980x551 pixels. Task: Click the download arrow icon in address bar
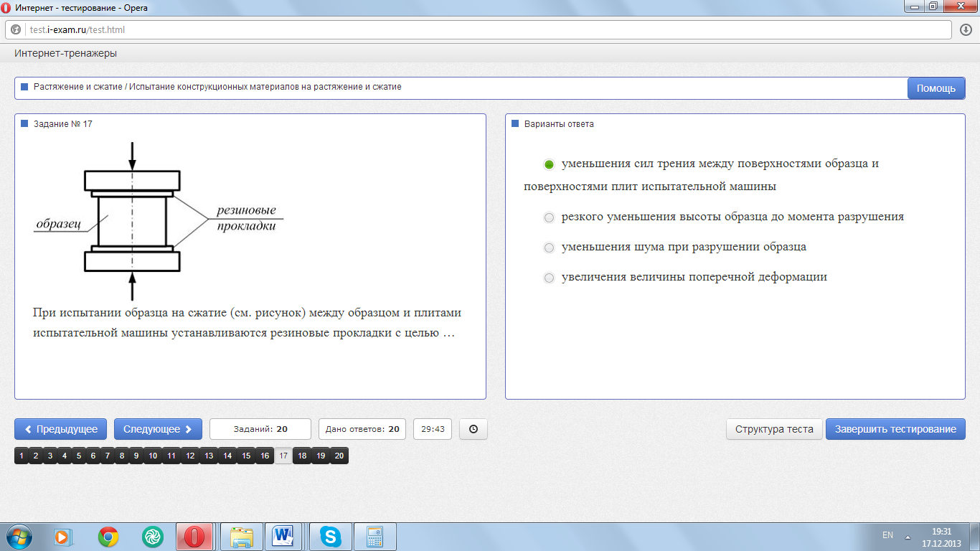pos(966,30)
